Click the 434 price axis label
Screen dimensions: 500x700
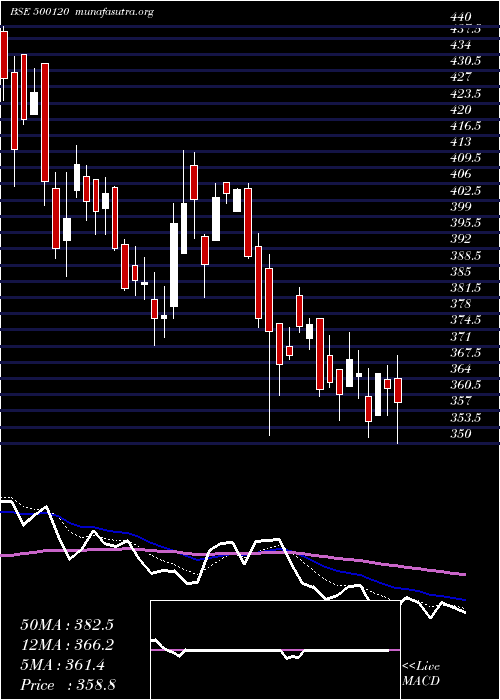(x=461, y=45)
